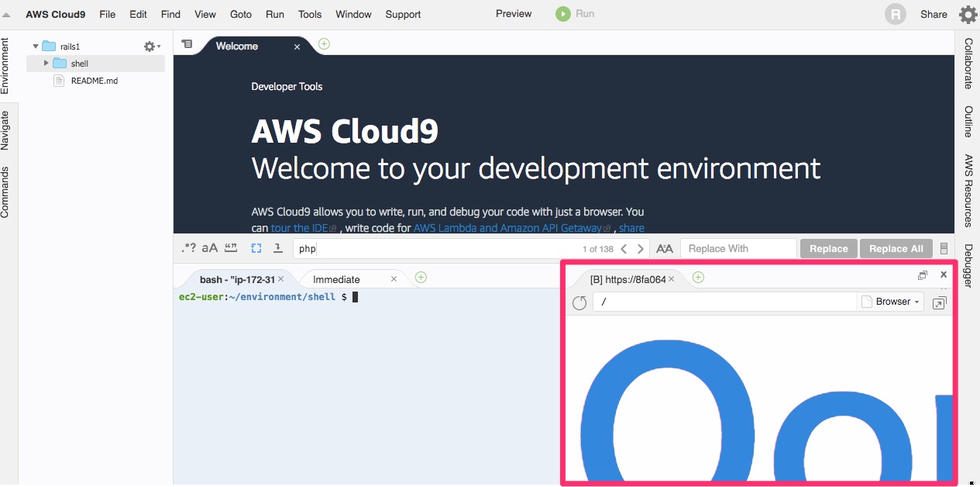This screenshot has height=487, width=980.
Task: Open the Support menu
Action: (403, 14)
